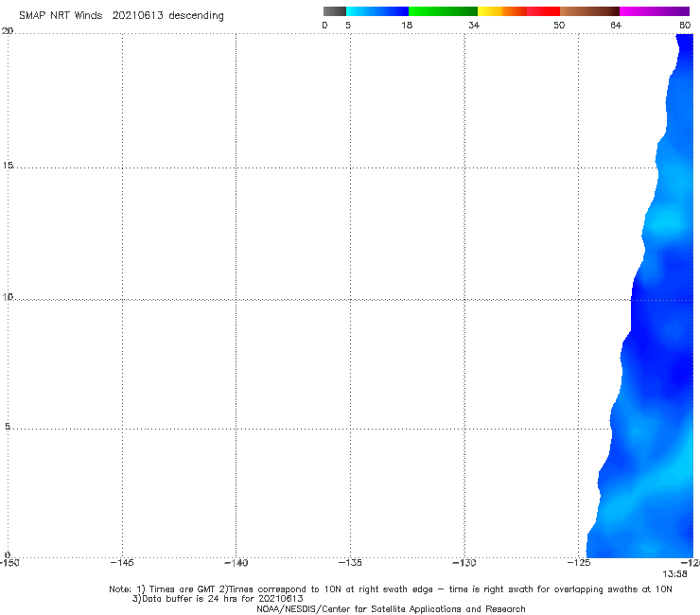Click the note line '3)Data buffer is 24 hrs'

[x=218, y=599]
